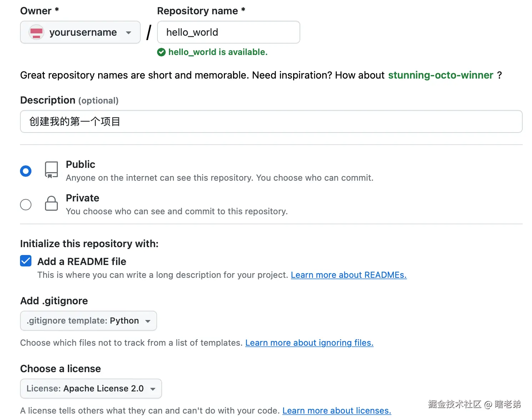Click the Public repository book icon
Viewport: 532px width, 420px height.
tap(51, 169)
